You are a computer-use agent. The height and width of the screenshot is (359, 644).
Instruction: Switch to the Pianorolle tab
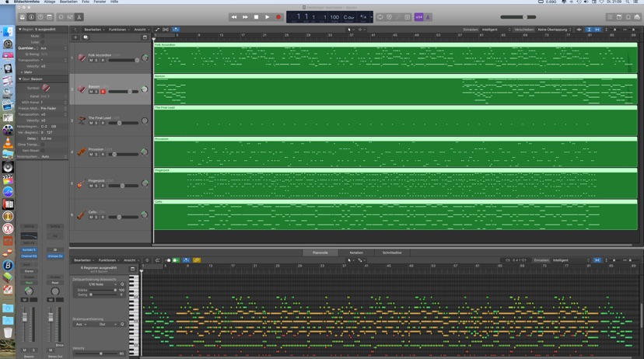coord(320,253)
